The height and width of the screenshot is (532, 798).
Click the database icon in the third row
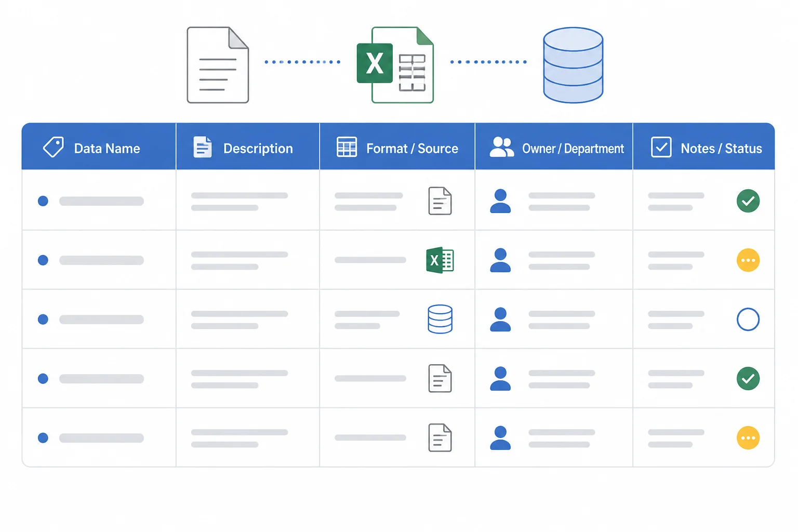pyautogui.click(x=440, y=319)
